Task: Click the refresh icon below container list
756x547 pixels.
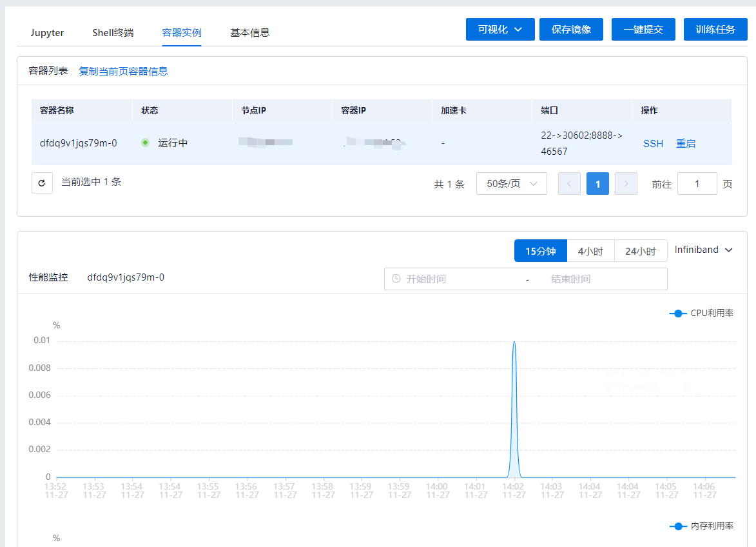Action: (42, 183)
